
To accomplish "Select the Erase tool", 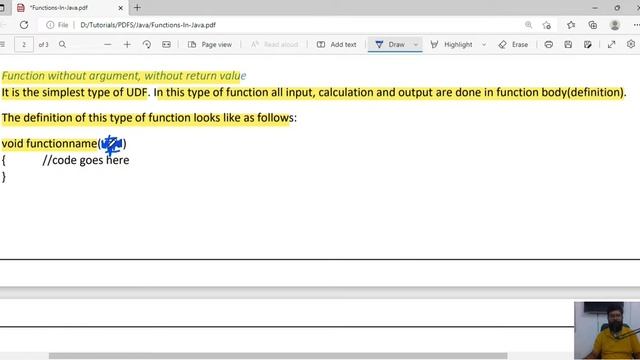I will pyautogui.click(x=513, y=44).
